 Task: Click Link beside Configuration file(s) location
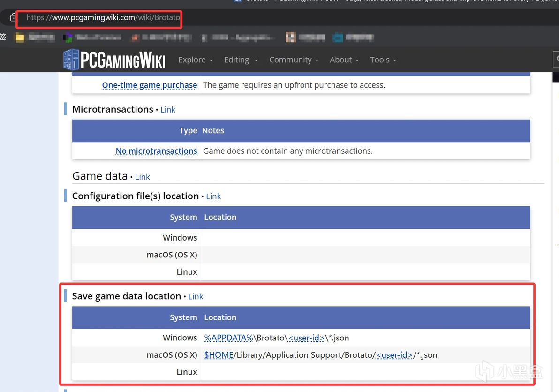[213, 196]
